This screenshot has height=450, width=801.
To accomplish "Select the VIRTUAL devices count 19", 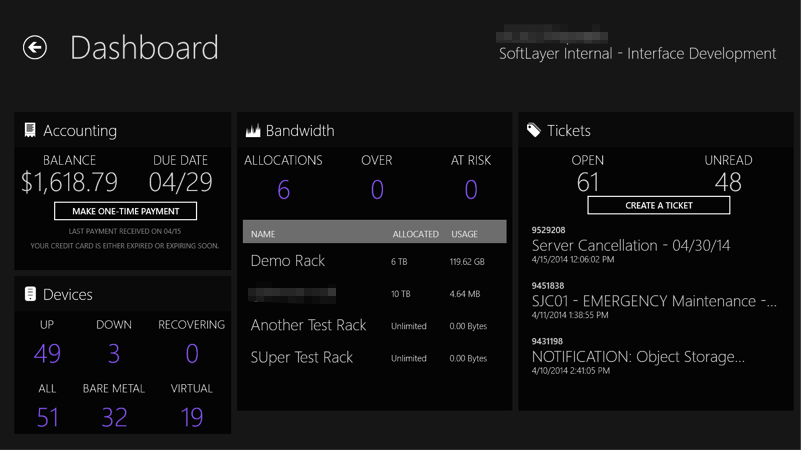I will (192, 417).
